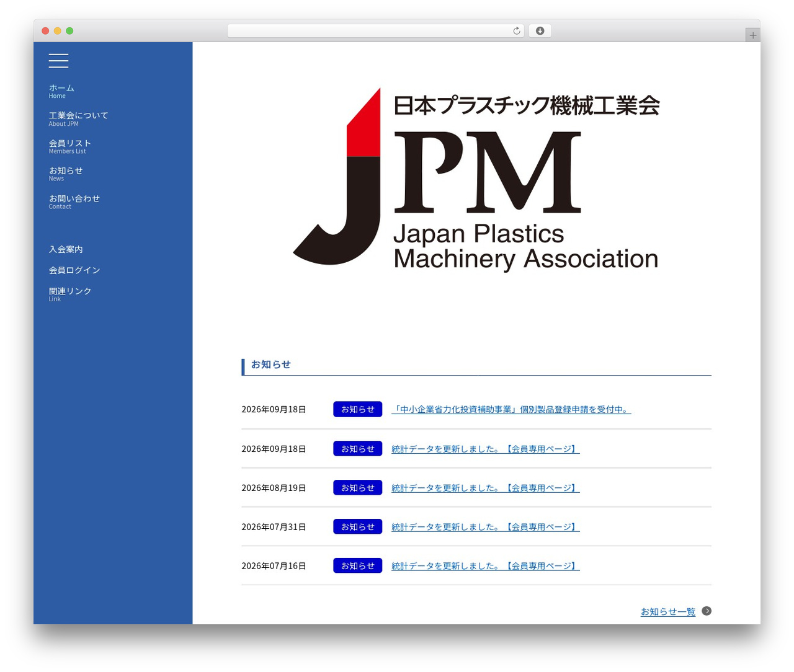This screenshot has height=672, width=794.
Task: Open 会員リスト Members List page
Action: tap(69, 146)
